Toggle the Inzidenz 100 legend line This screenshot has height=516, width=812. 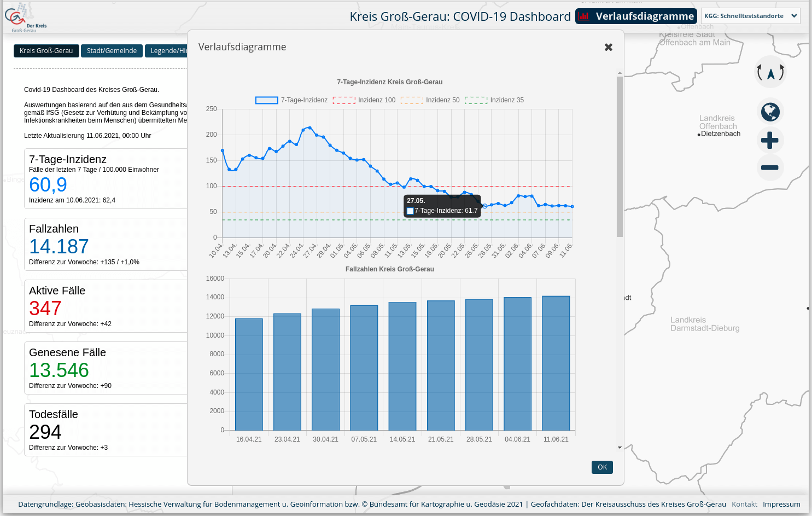pos(364,100)
